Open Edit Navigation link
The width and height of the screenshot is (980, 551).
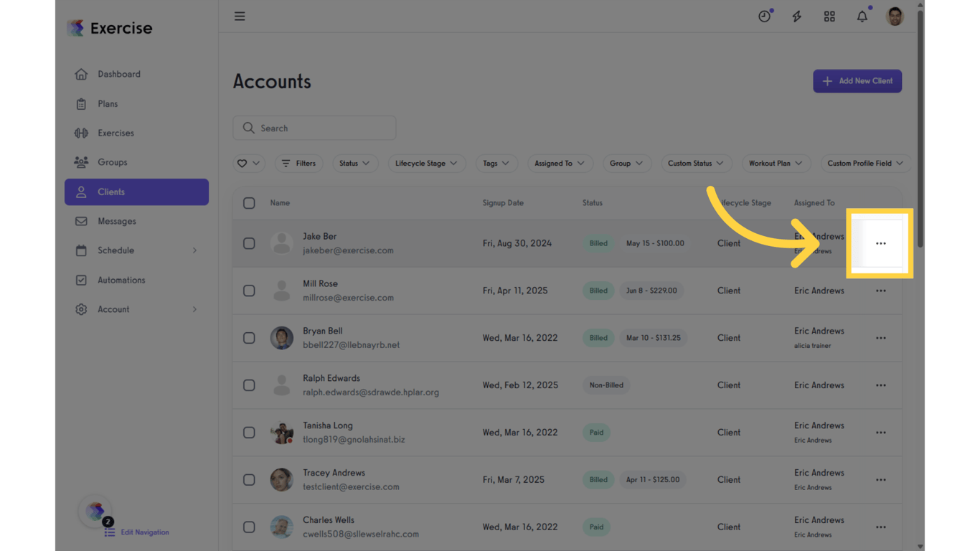pos(143,532)
